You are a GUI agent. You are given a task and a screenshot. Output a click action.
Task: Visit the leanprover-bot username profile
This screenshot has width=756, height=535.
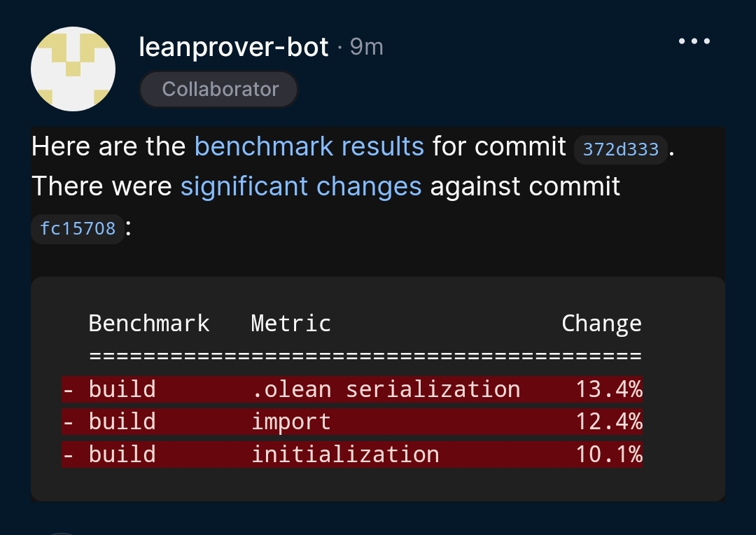[x=234, y=48]
